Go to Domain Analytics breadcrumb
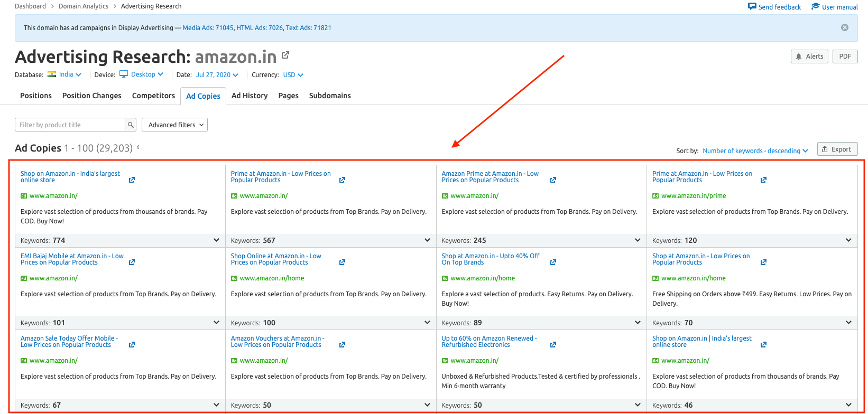 click(84, 6)
